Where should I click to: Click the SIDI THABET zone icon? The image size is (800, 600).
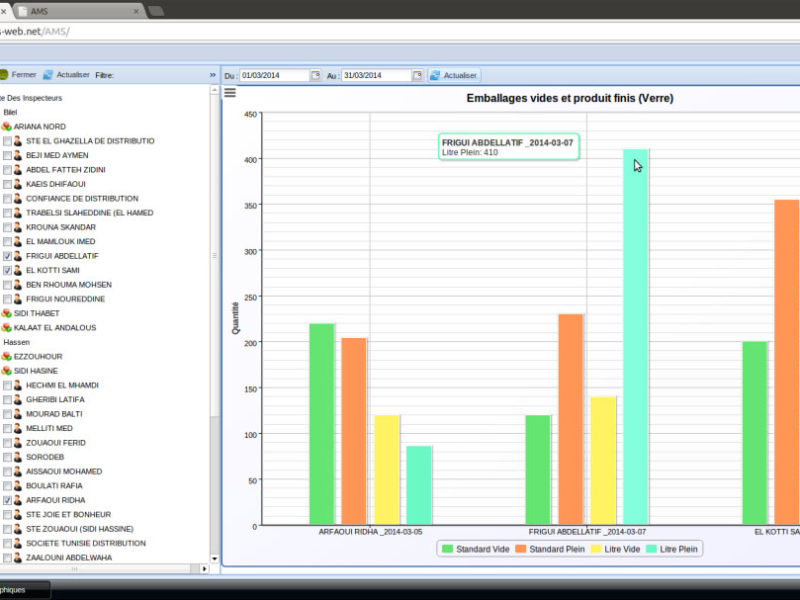(x=6, y=313)
